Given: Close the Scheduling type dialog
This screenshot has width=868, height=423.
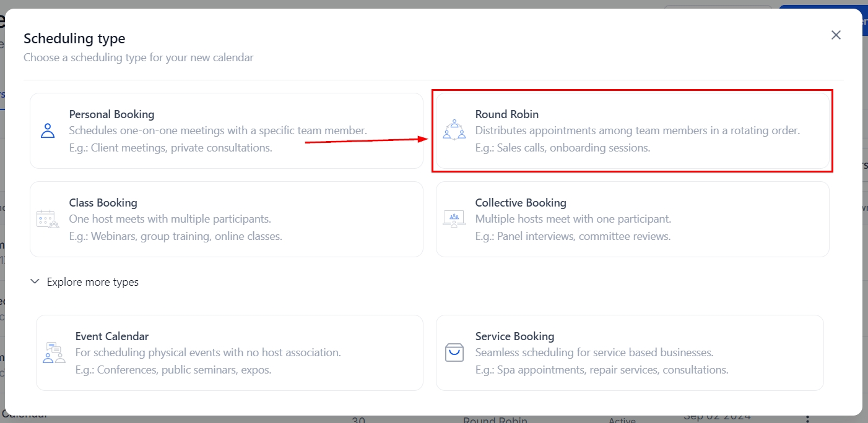Looking at the screenshot, I should [x=836, y=35].
